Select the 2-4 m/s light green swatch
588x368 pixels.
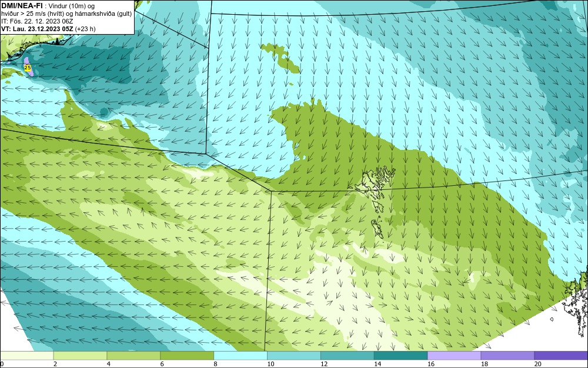[x=80, y=356]
